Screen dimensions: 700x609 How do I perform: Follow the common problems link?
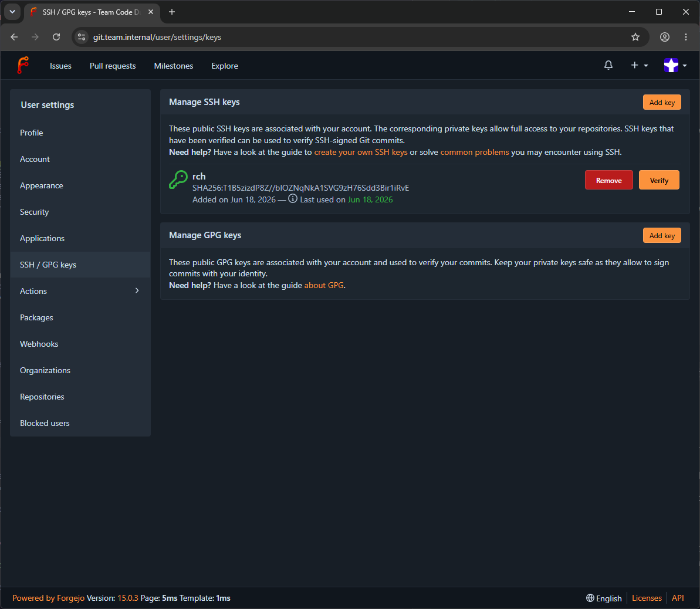point(475,153)
